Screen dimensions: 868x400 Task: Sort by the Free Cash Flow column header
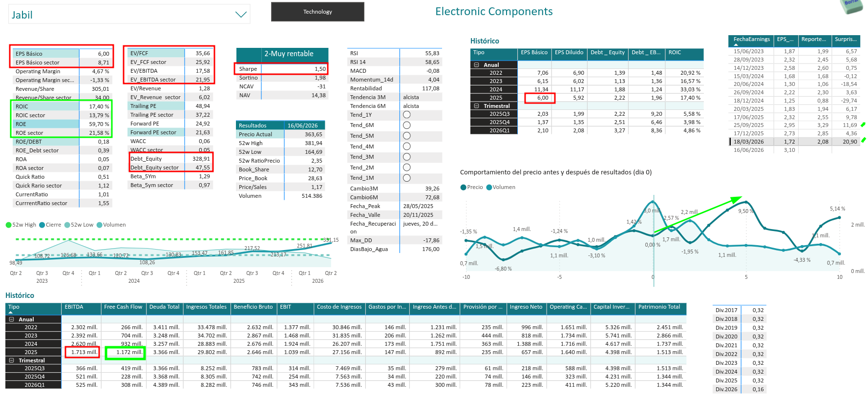point(123,307)
